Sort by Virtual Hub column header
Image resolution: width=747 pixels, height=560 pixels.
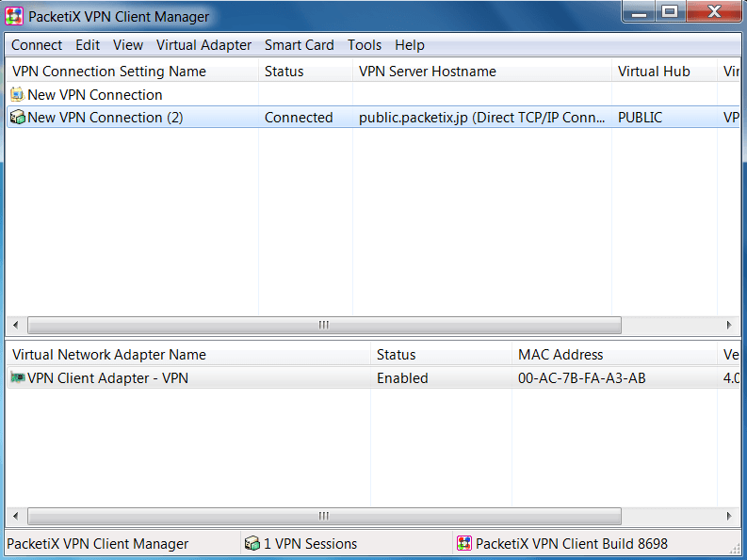[665, 72]
